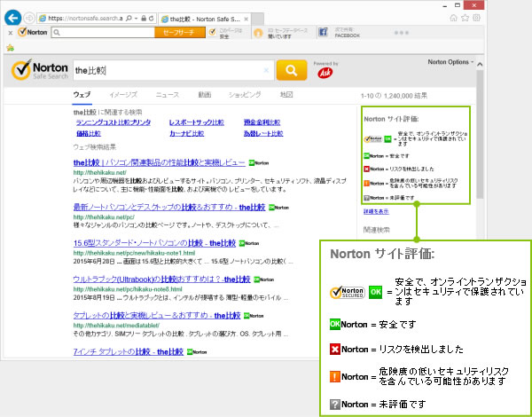
Task: Open the browser Tools gear icon
Action: pos(476,18)
